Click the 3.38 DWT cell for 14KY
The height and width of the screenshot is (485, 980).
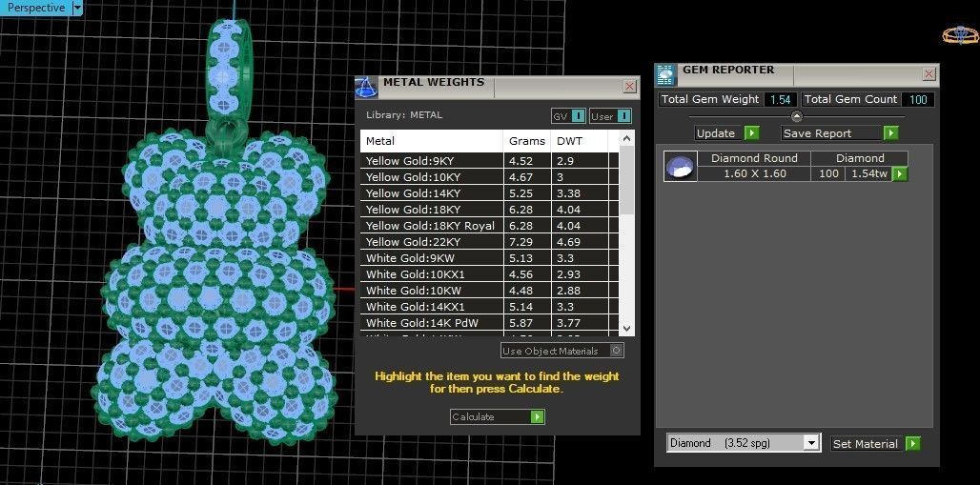579,193
